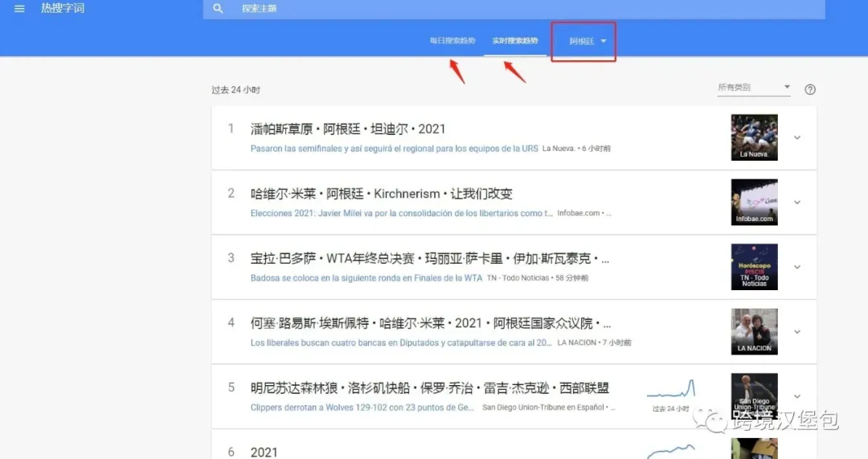This screenshot has width=868, height=459.
Task: Open TN - Todo Noticias thumbnail
Action: pos(754,267)
